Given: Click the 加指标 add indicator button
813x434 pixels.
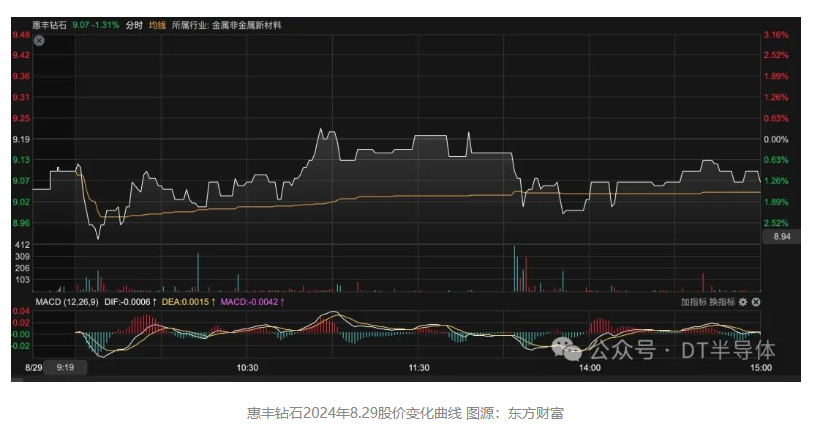Looking at the screenshot, I should [693, 302].
